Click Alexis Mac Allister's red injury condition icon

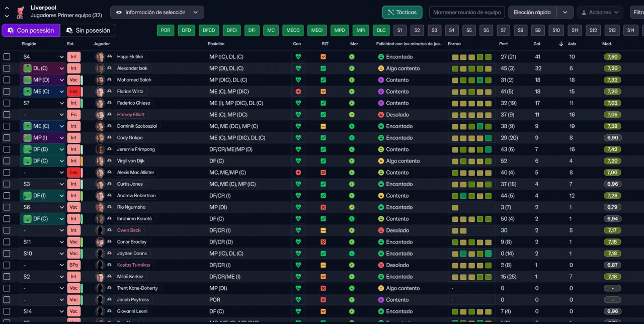(298, 173)
